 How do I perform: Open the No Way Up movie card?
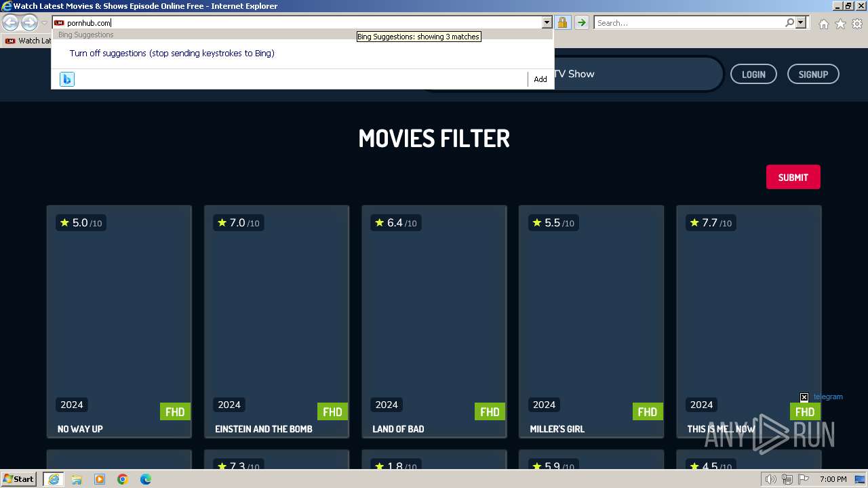(119, 321)
